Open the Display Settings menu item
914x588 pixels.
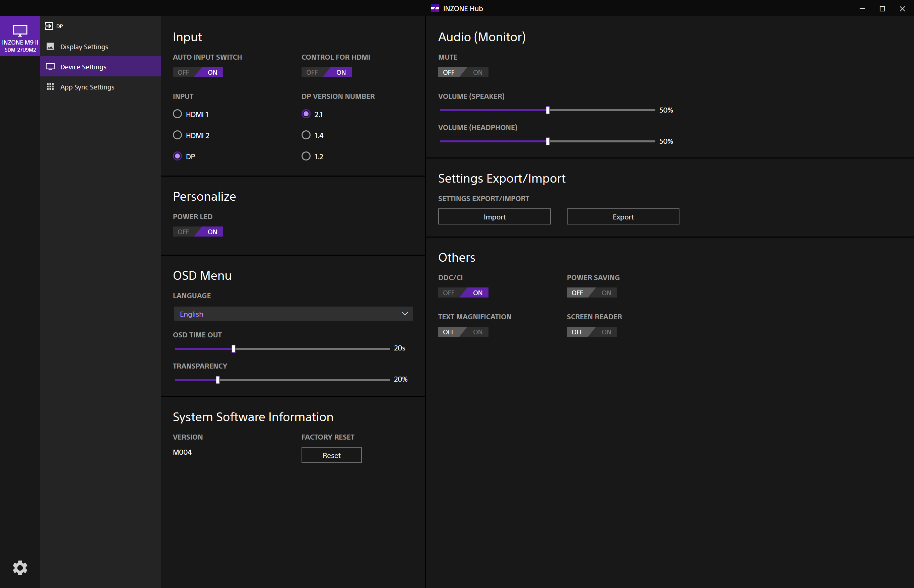coord(101,47)
